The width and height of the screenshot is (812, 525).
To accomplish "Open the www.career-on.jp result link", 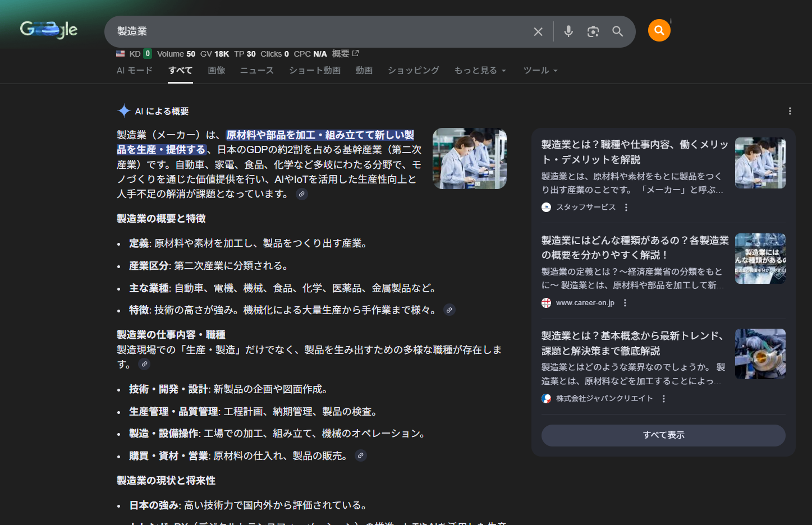I will coord(585,302).
